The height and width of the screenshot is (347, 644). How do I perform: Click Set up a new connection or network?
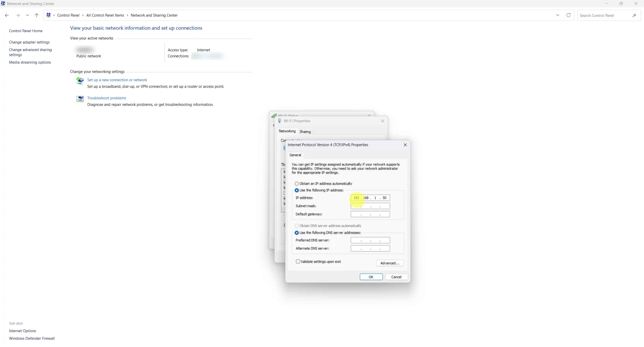pos(117,80)
